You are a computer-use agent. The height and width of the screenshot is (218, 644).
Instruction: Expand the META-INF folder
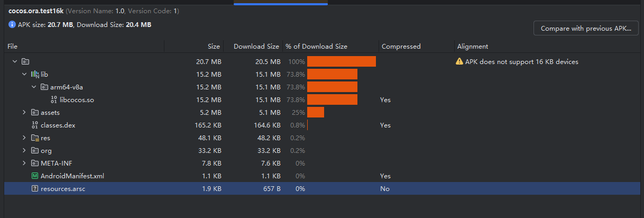click(x=24, y=163)
